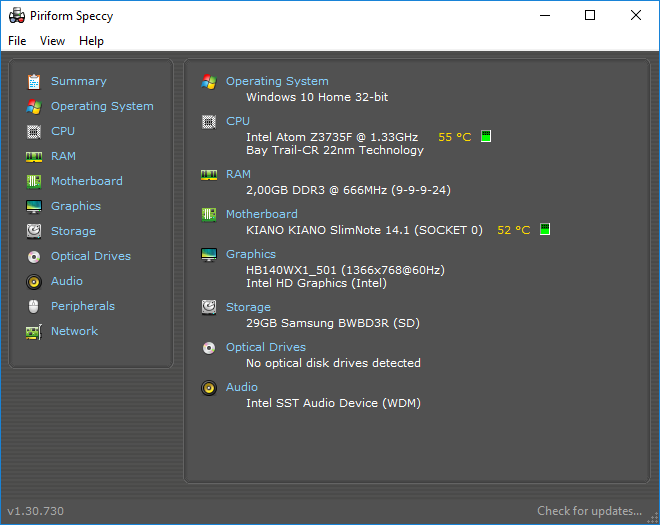Click Operating System heading link in summary

(277, 81)
